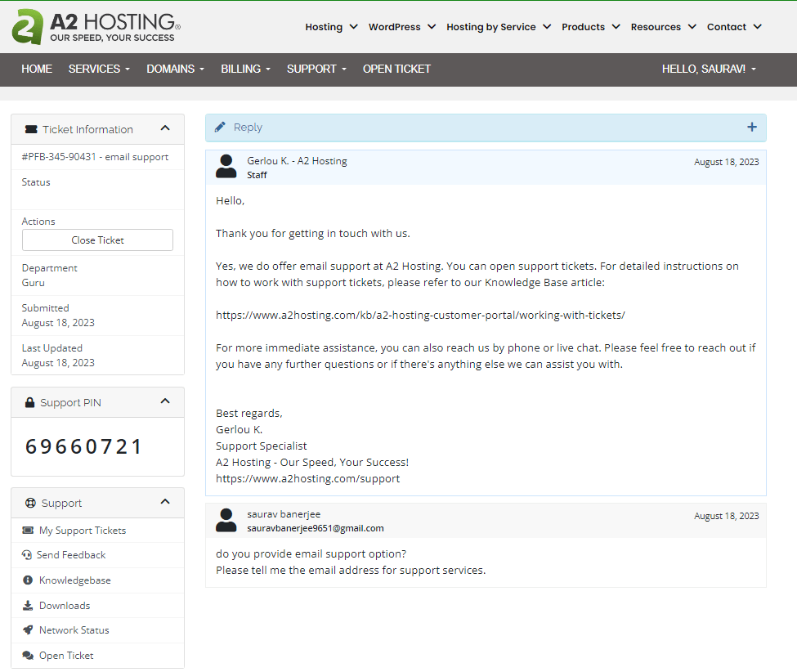
Task: Open the Knowledgebase info icon
Action: click(27, 580)
